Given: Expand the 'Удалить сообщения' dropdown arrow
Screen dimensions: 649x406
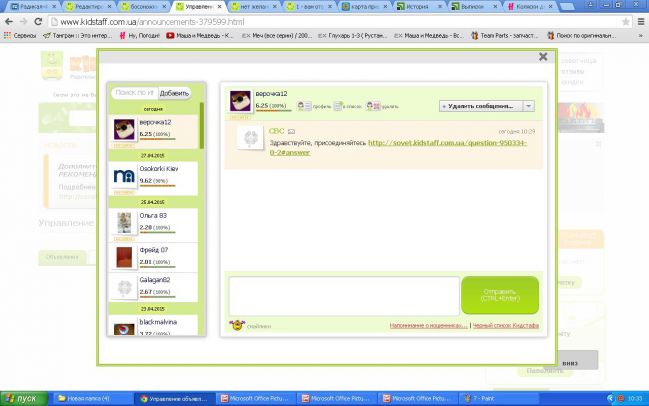Looking at the screenshot, I should tap(528, 105).
